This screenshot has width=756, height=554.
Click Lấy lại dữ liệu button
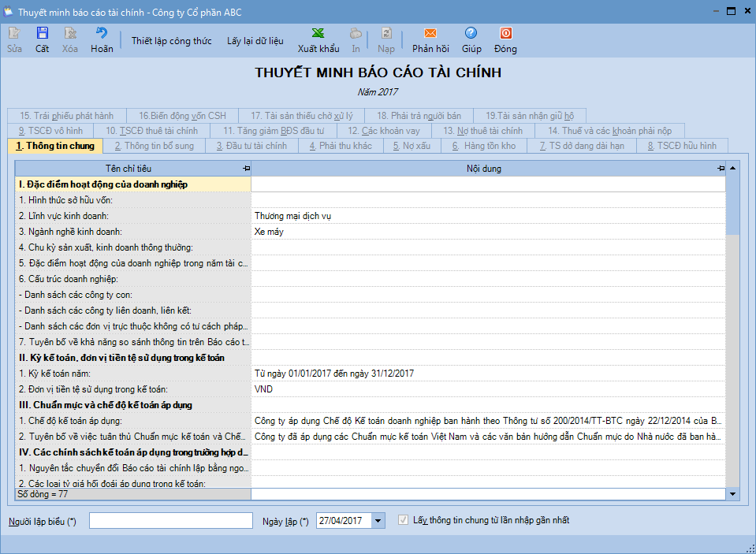pos(255,41)
